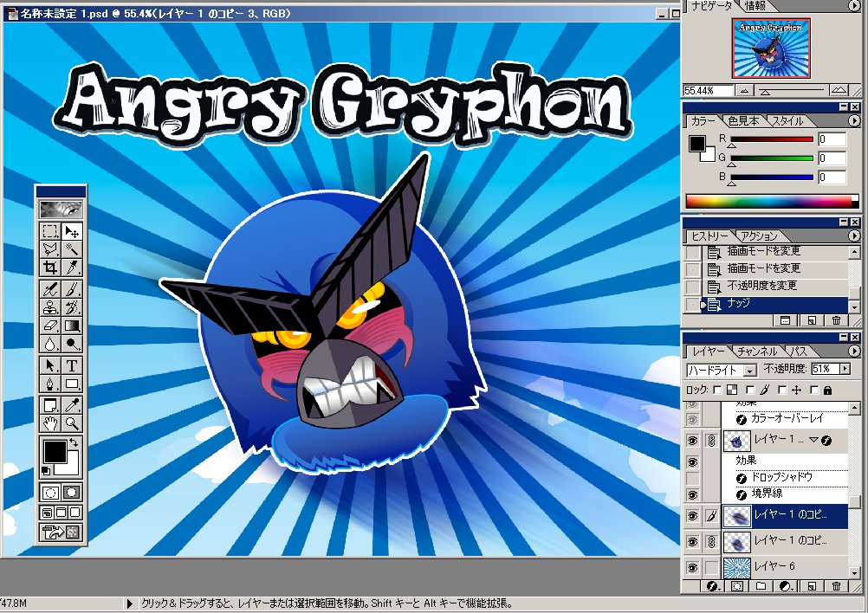Viewport: 868px width, 613px height.
Task: Select the Slice tool
Action: (71, 268)
